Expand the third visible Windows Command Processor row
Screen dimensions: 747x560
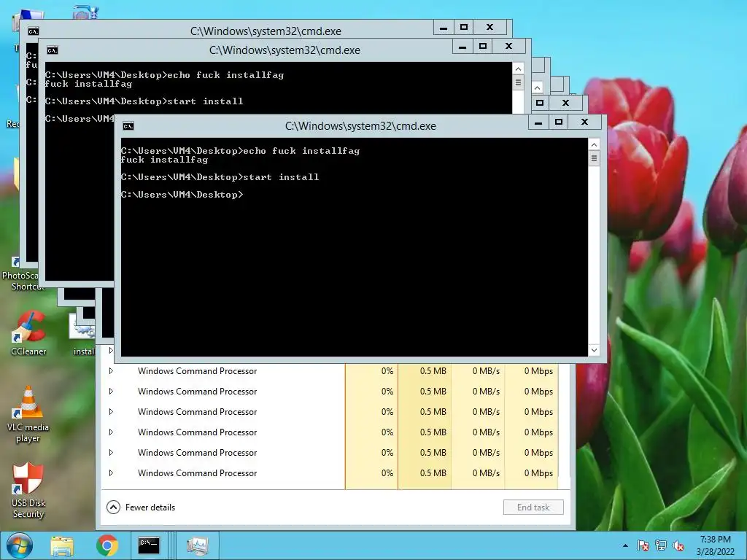click(x=111, y=412)
